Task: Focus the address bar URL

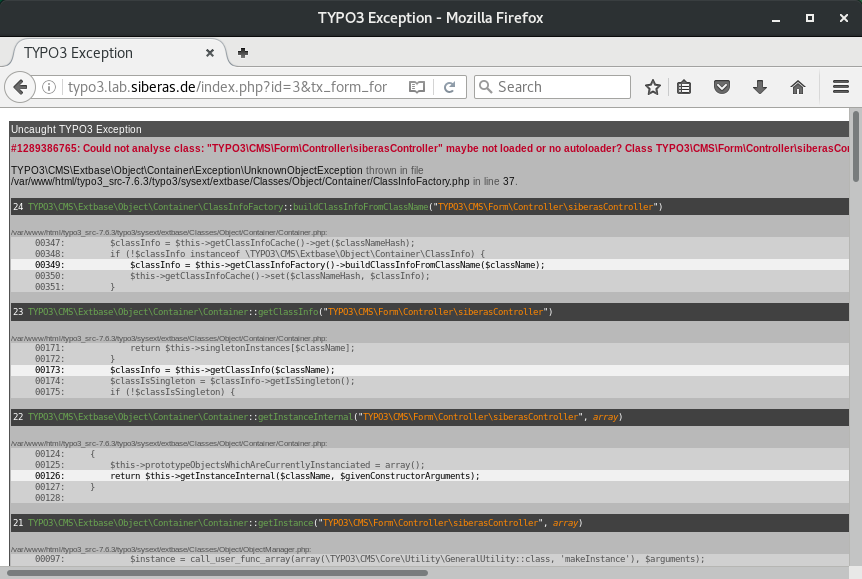Action: coord(230,87)
